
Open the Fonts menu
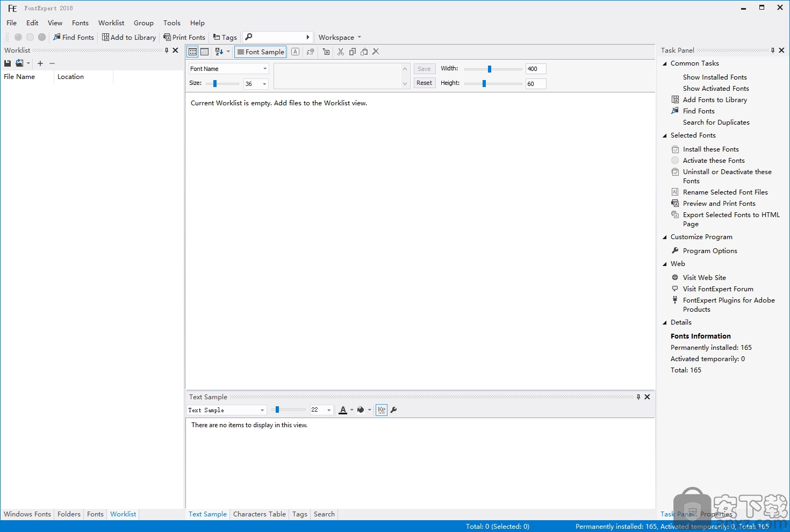[80, 23]
